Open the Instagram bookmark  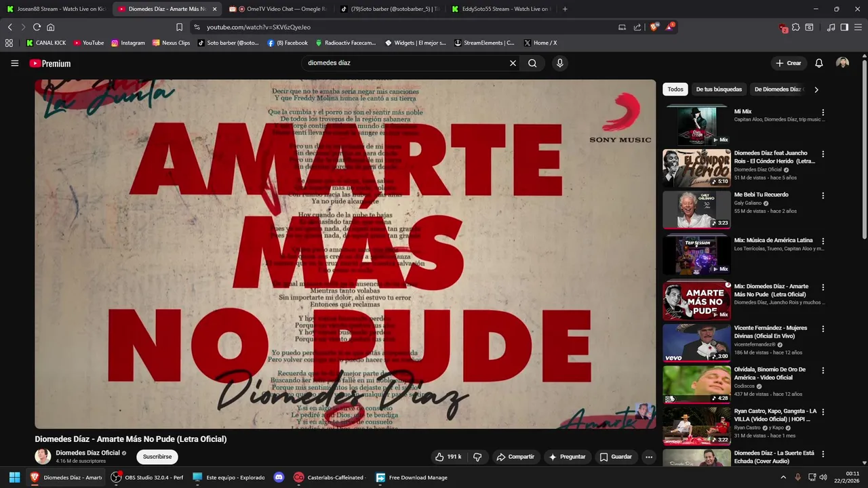pos(128,43)
